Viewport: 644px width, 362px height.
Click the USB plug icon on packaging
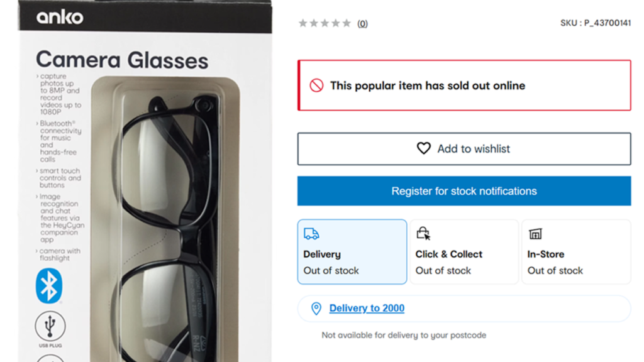pyautogui.click(x=50, y=326)
